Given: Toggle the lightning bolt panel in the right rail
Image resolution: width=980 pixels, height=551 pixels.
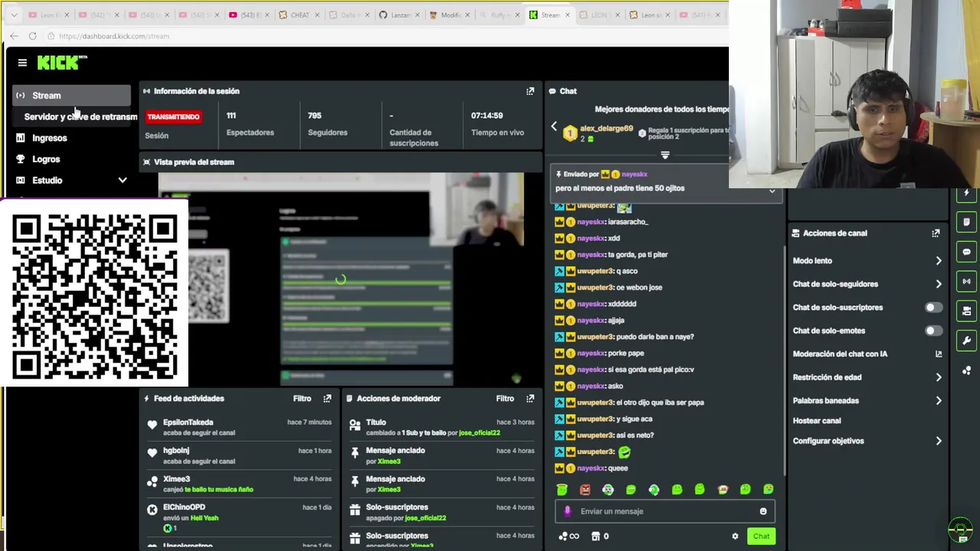Looking at the screenshot, I should click(x=966, y=193).
